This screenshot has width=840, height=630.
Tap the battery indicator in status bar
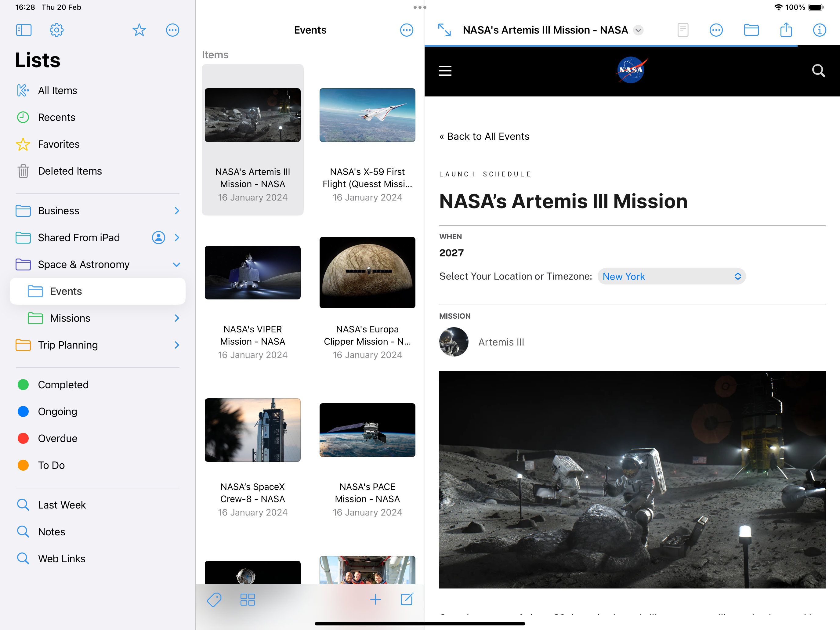click(816, 7)
